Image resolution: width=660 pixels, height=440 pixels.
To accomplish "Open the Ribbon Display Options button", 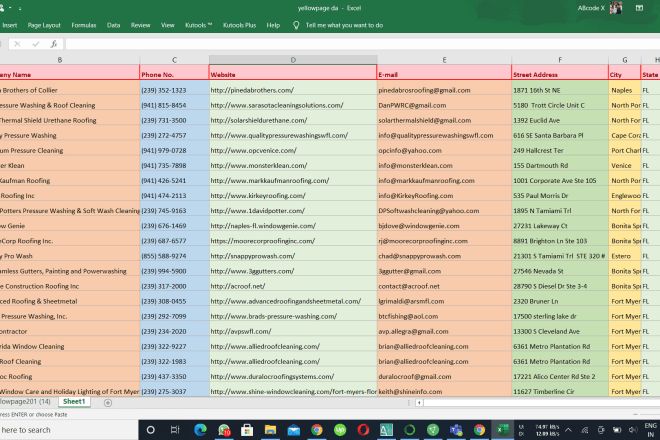I will [x=639, y=8].
